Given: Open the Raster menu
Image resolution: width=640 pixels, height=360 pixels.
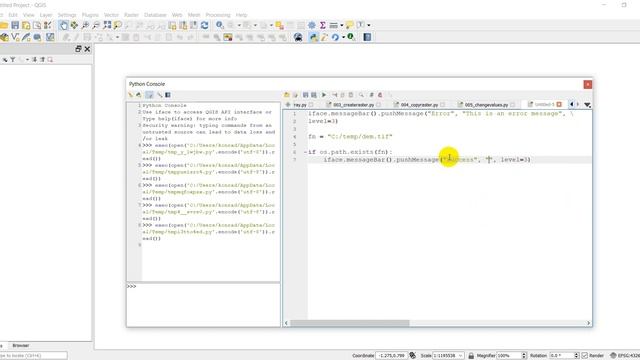Looking at the screenshot, I should pos(131,15).
